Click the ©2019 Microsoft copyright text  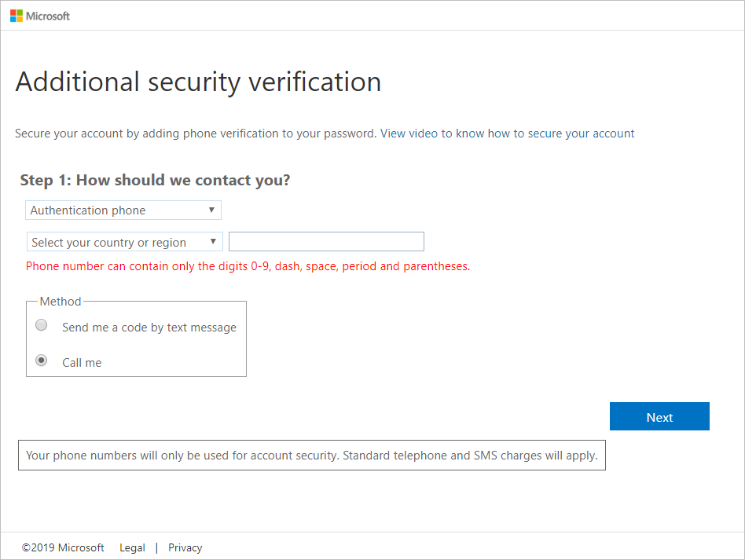63,547
